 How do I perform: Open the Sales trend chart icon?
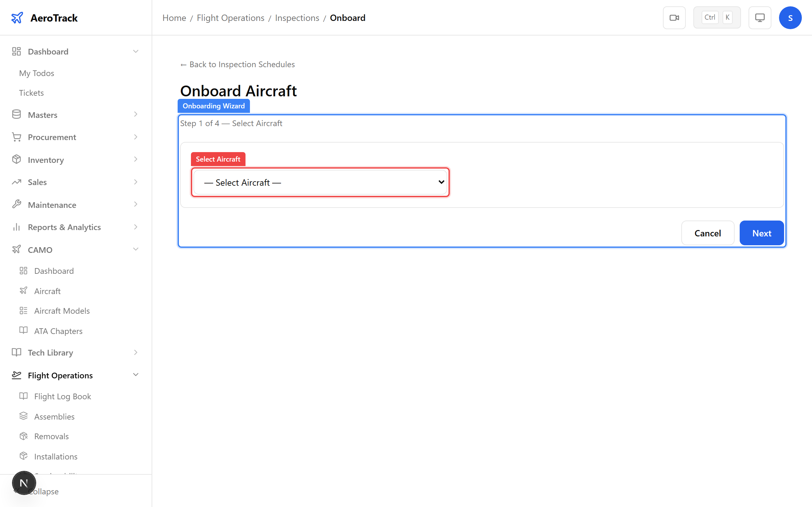(16, 182)
